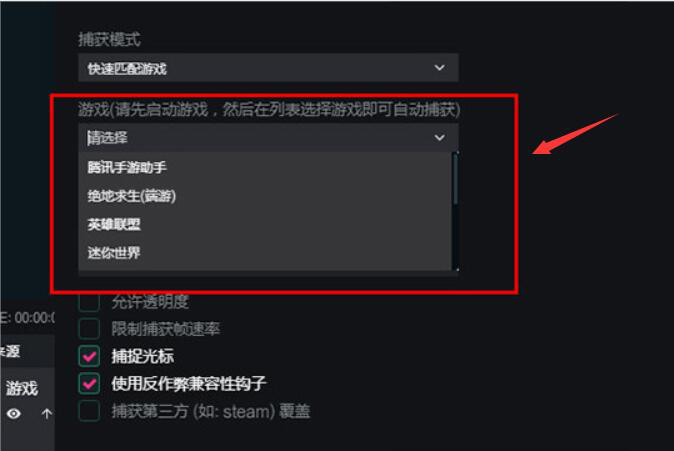
Task: Click the up arrow icon beside the eye
Action: 46,414
